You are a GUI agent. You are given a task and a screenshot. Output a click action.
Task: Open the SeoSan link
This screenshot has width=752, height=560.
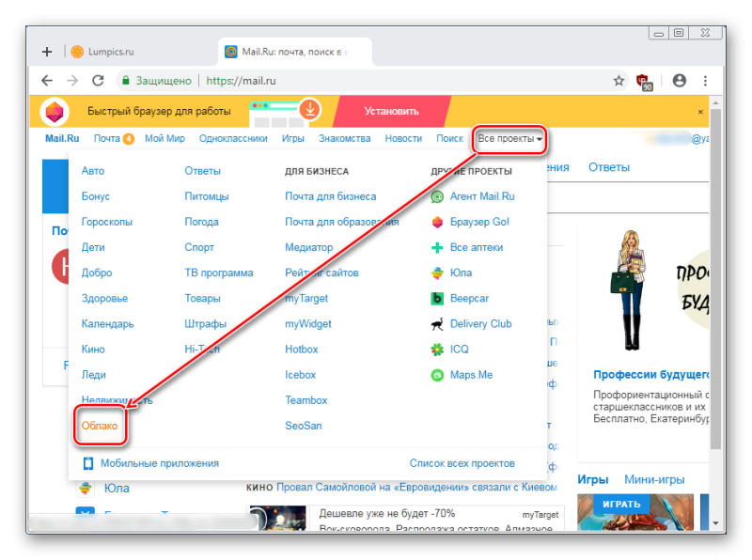pos(303,426)
